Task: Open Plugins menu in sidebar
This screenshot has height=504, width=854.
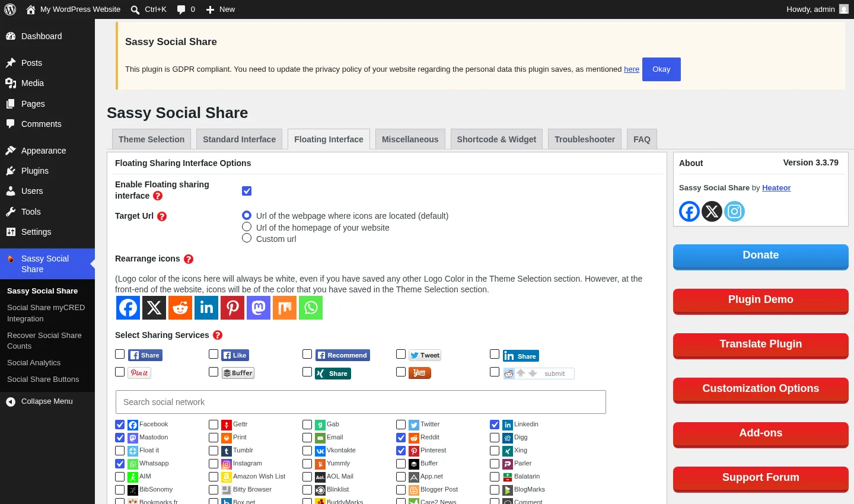Action: pyautogui.click(x=47, y=171)
